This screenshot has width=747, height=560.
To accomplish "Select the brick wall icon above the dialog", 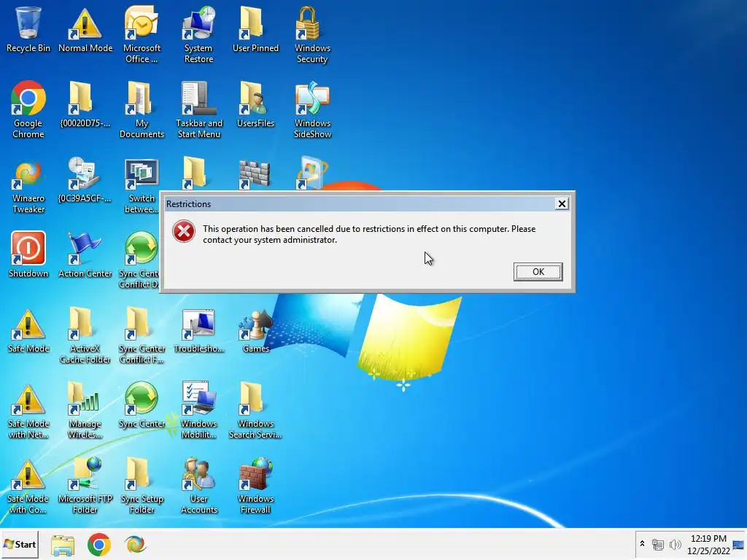I will point(255,174).
